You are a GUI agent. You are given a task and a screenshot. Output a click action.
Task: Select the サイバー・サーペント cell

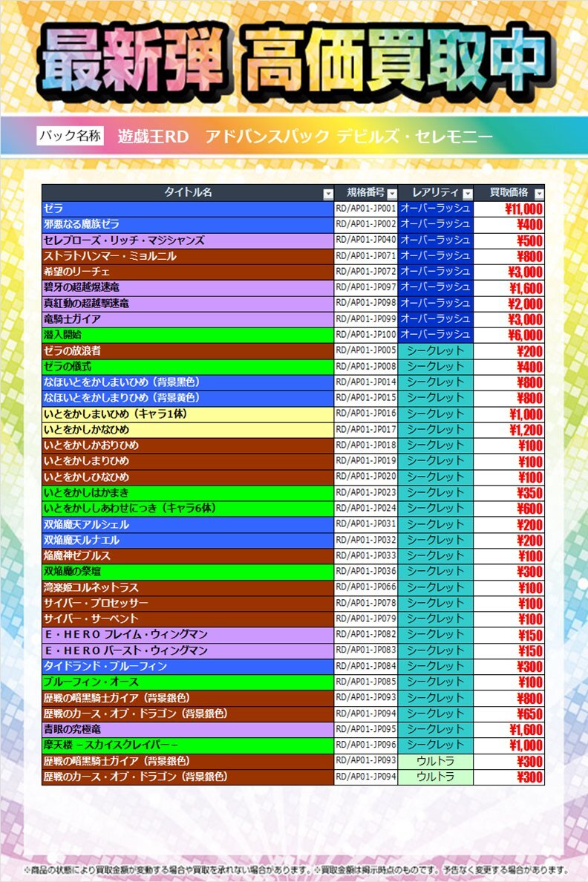coord(188,618)
